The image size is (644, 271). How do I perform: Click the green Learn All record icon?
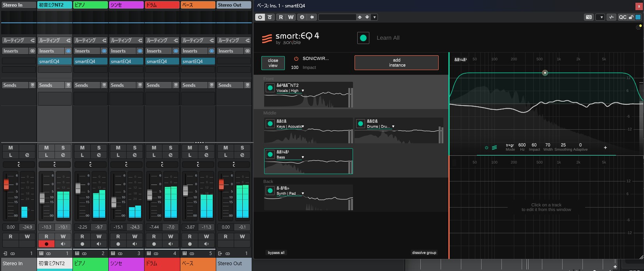tap(363, 38)
